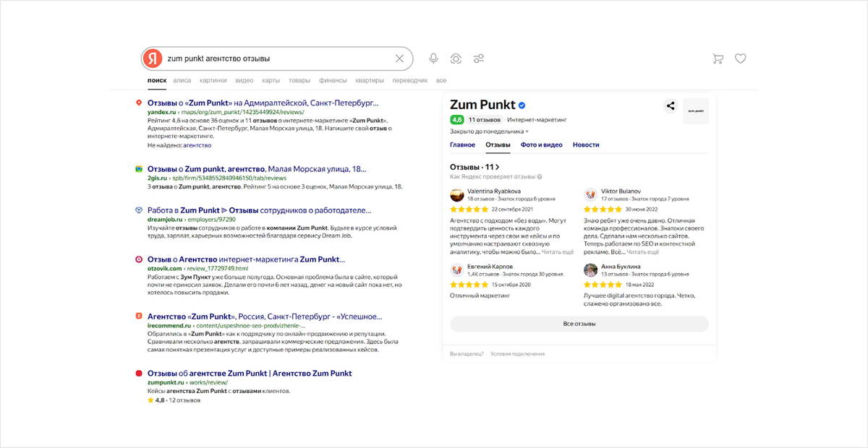The image size is (868, 448).
Task: Expand the Отзывы · 11 heading chevron
Action: [x=497, y=167]
